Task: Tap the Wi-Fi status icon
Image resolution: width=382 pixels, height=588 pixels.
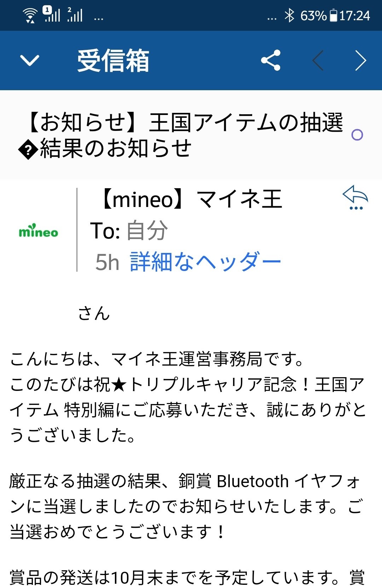Action: [30, 16]
